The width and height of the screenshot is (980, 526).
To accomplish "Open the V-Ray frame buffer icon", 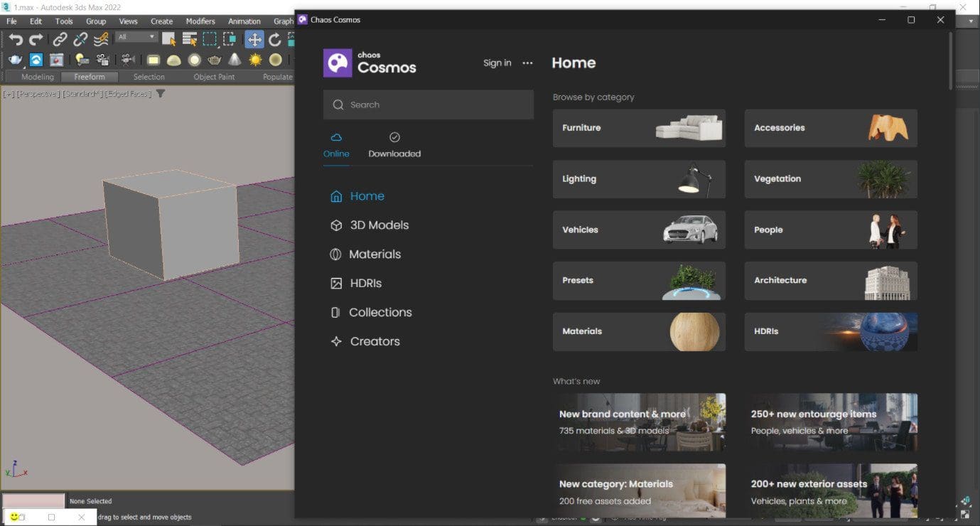I will (56, 60).
